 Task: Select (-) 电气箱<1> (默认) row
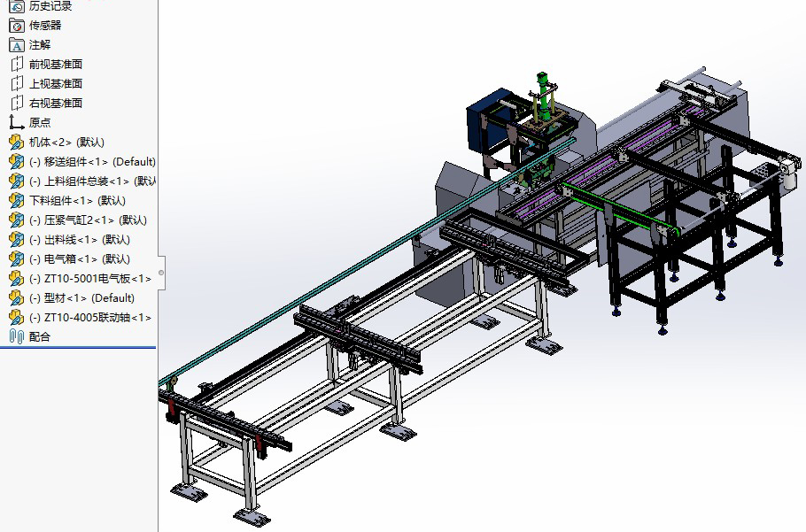coord(80,259)
